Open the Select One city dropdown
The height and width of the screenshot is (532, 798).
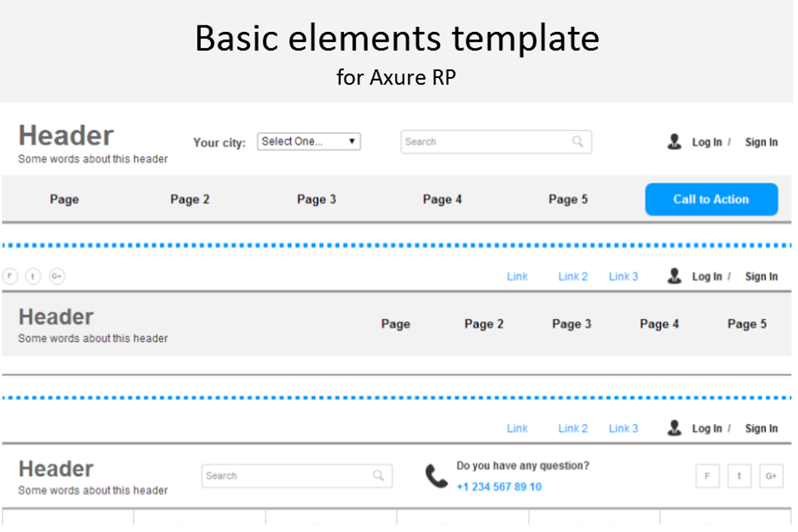(x=309, y=141)
